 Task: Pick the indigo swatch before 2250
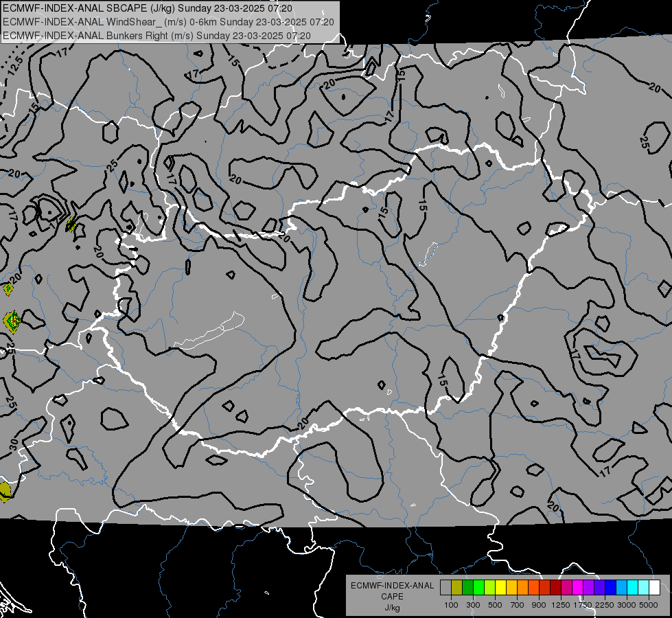pyautogui.click(x=599, y=588)
